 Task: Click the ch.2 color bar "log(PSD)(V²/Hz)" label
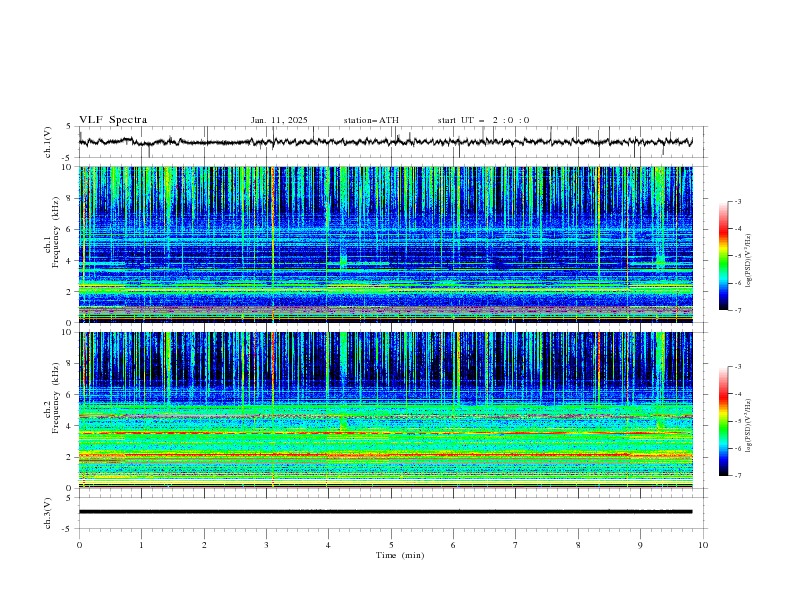click(x=749, y=425)
